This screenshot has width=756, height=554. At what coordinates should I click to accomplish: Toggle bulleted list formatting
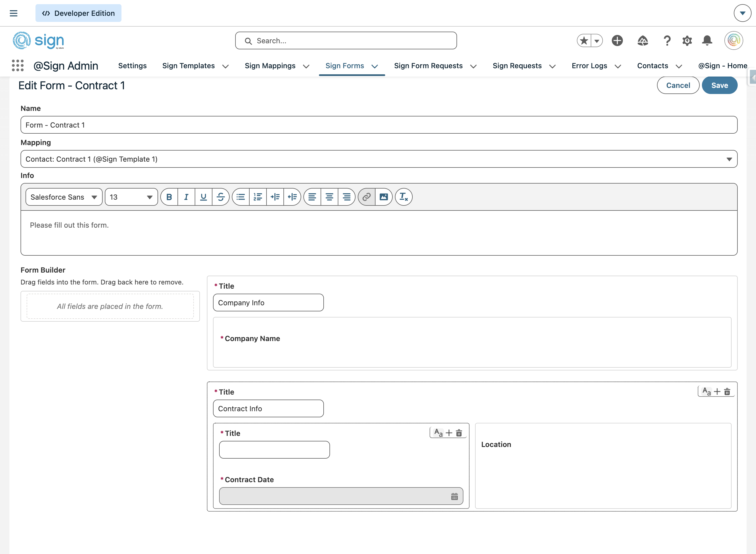pyautogui.click(x=240, y=197)
